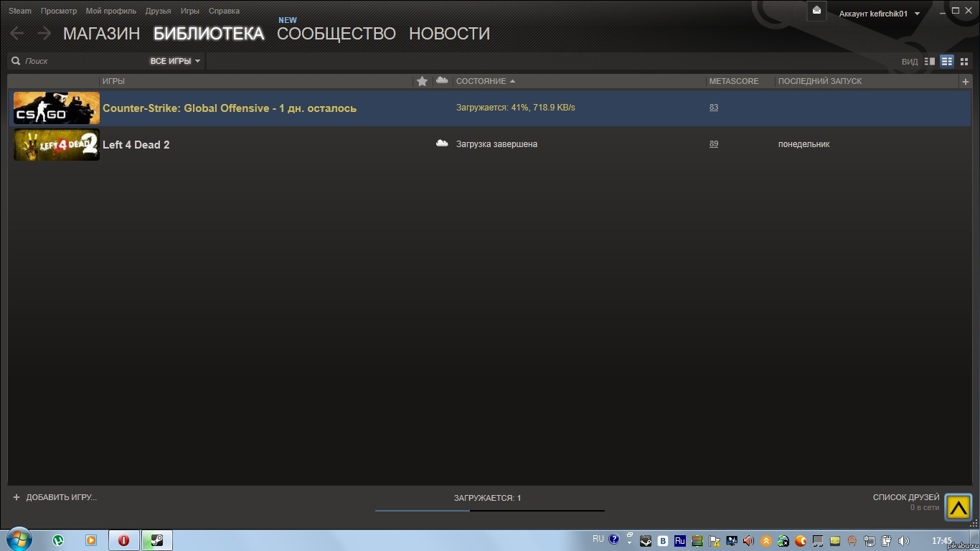
Task: Open downloads via ЗАГРУЖАЕТСЯ: 1
Action: (488, 498)
